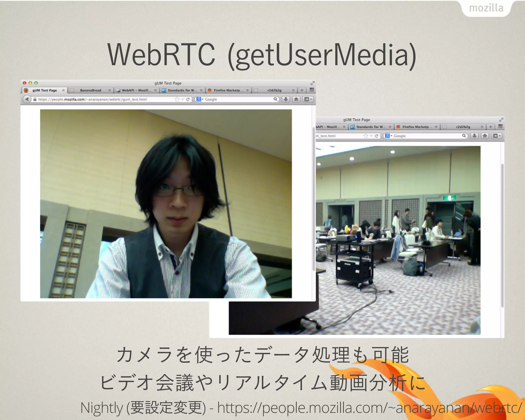
Task: Open the Bookmarks menu button in front window
Action: click(308, 99)
